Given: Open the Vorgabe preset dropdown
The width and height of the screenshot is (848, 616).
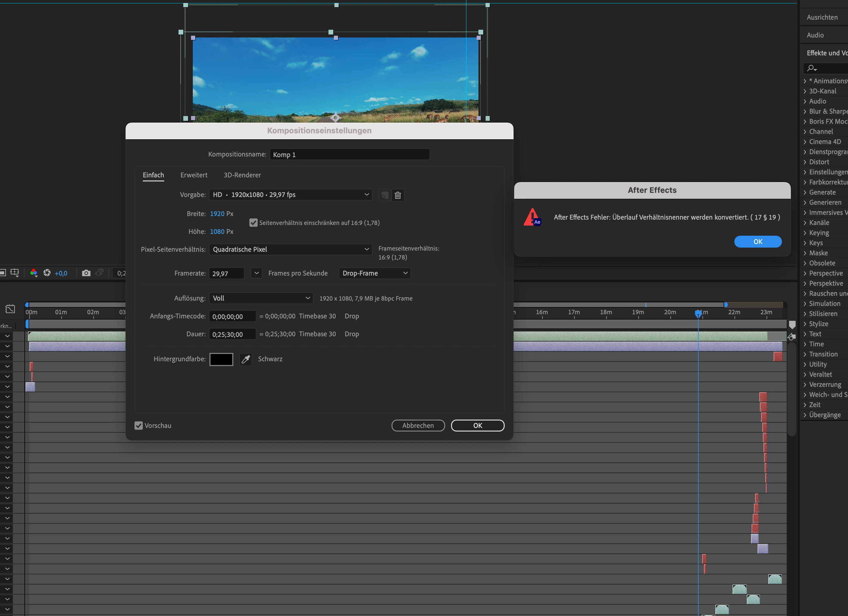Looking at the screenshot, I should [290, 195].
